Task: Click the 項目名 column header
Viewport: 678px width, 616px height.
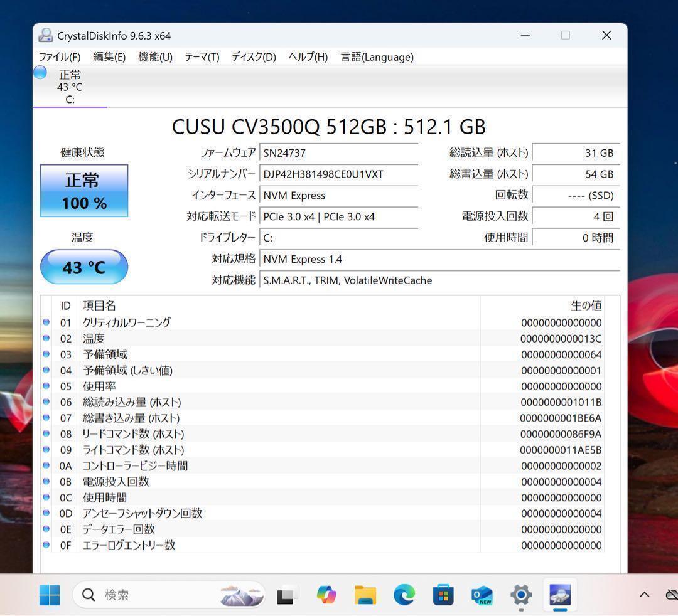Action: 99,306
